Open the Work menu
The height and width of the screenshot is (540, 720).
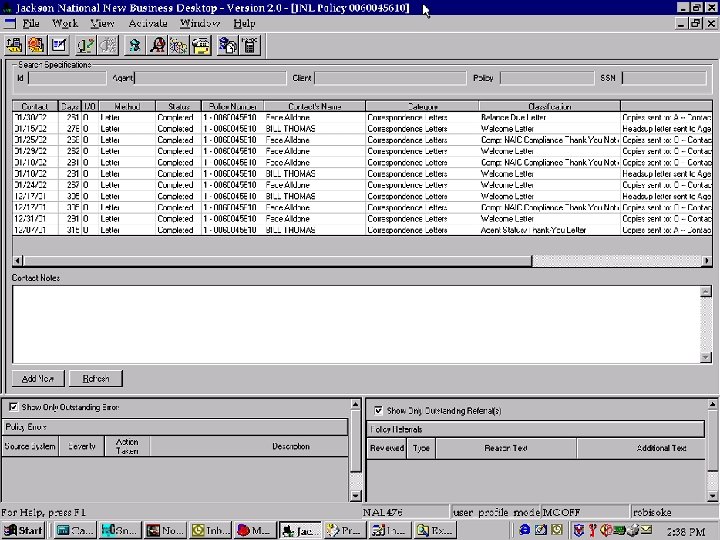[x=64, y=23]
